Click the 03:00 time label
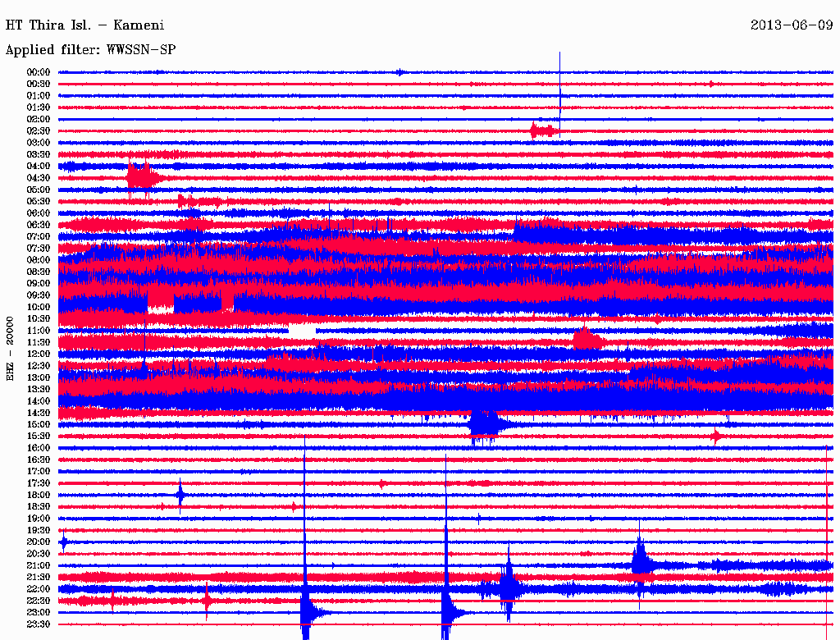Screen dimensions: 840x640 39,143
